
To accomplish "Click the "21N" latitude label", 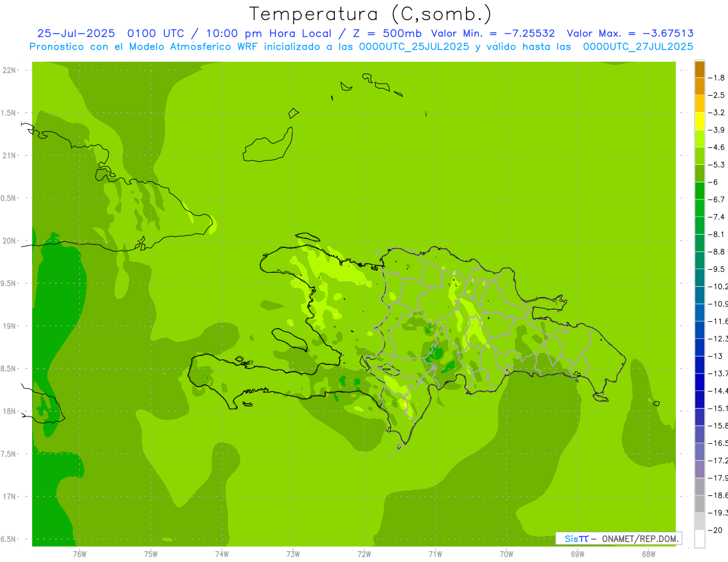I will click(9, 156).
